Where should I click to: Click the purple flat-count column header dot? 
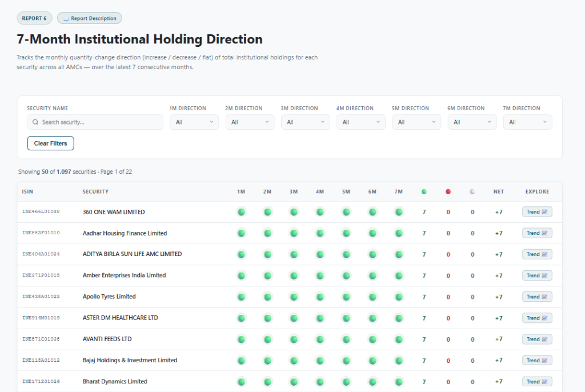click(x=472, y=191)
